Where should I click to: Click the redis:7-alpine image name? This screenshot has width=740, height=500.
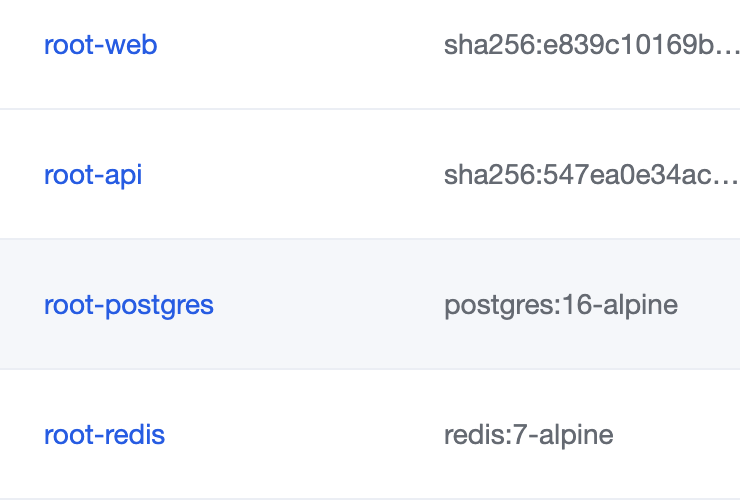528,435
